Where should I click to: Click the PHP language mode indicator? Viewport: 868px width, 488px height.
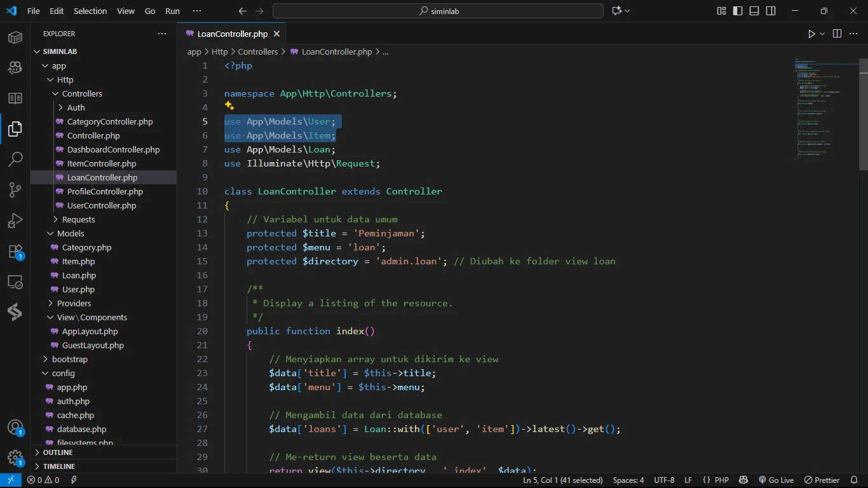coord(721,480)
